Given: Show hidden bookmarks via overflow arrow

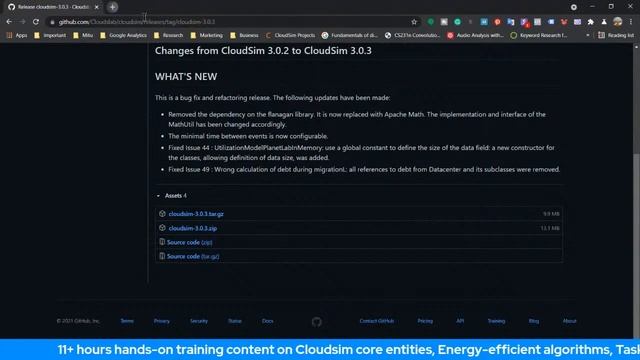Looking at the screenshot, I should tap(588, 35).
